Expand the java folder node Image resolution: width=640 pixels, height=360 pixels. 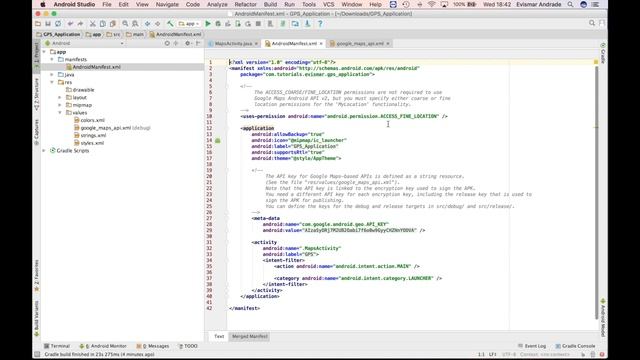52,75
